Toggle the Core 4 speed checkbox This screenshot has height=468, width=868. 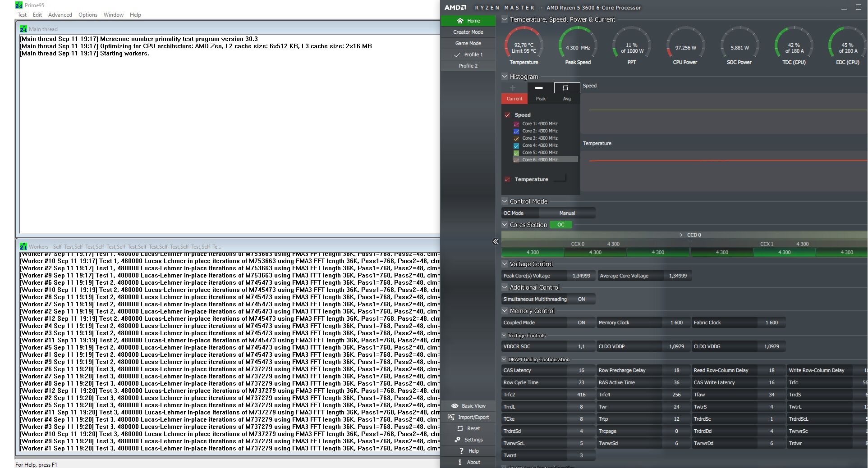point(516,145)
